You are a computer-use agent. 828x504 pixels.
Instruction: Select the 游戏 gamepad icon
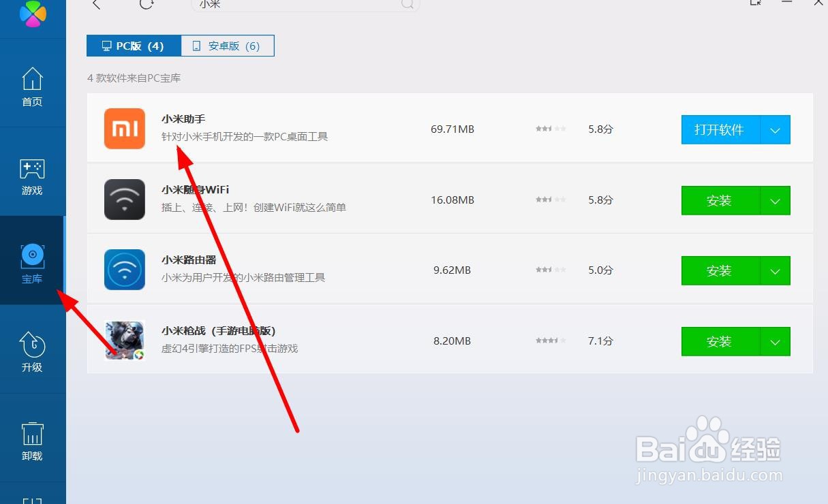[x=31, y=170]
